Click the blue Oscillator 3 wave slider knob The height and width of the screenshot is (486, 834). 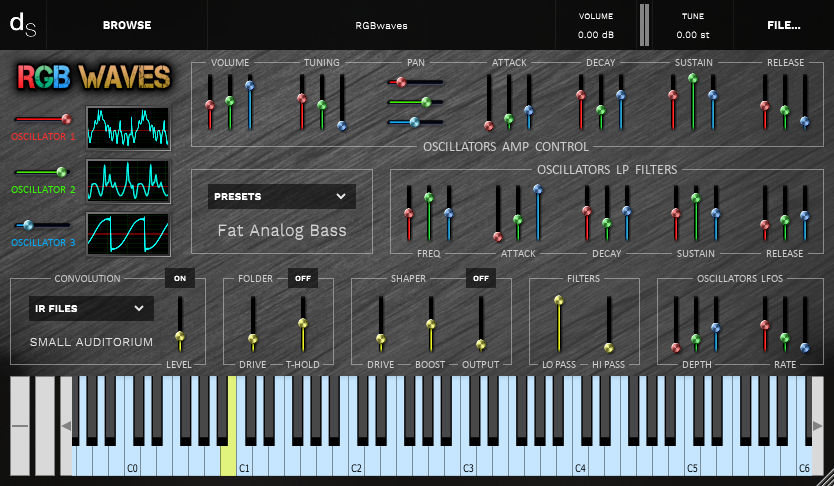tap(28, 225)
